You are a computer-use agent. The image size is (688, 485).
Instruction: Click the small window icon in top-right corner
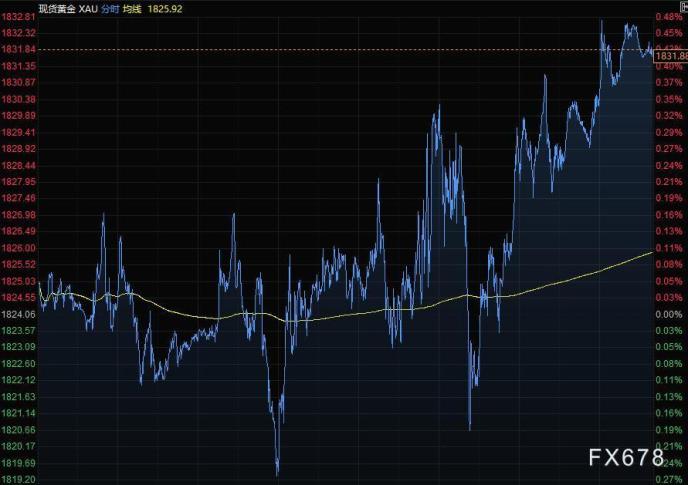(x=681, y=6)
